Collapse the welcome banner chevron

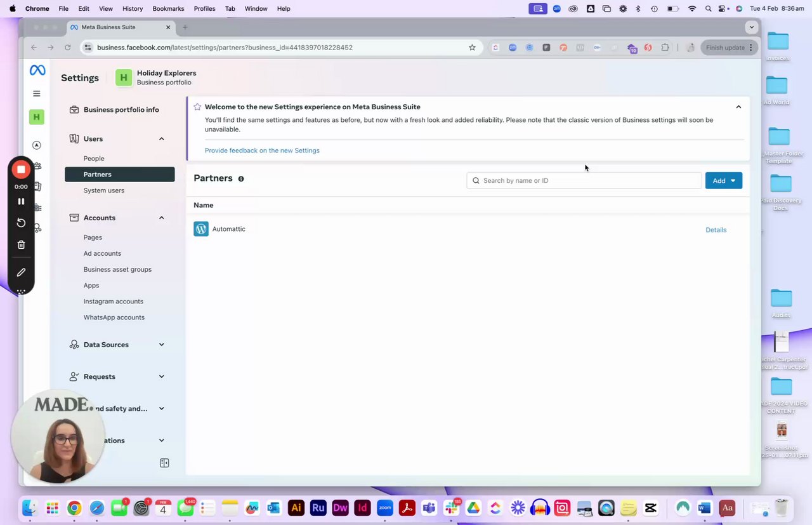[x=738, y=107]
